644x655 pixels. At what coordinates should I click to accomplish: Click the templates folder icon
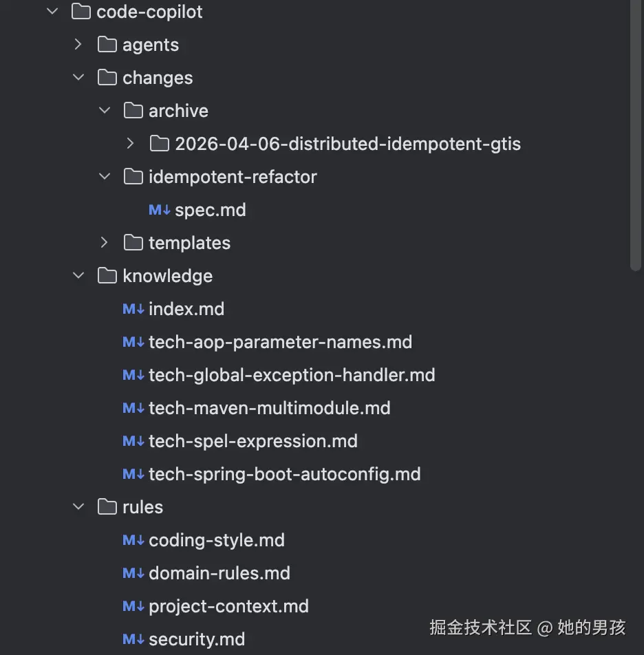click(133, 243)
